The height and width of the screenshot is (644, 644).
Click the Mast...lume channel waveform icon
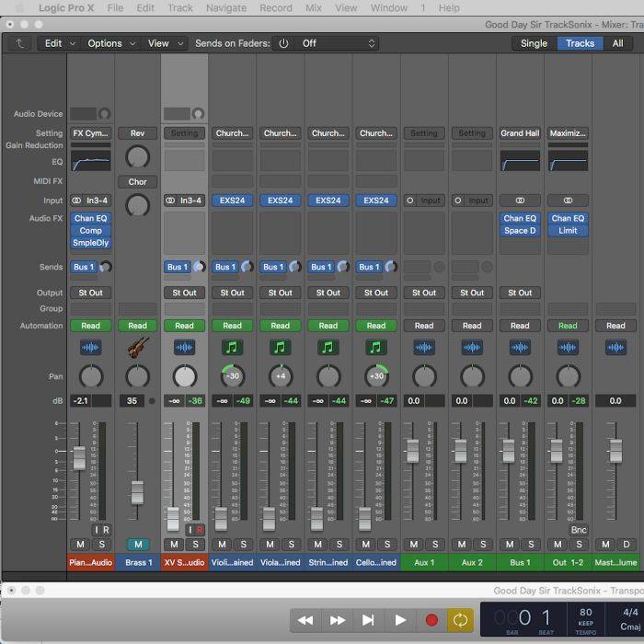pos(615,348)
